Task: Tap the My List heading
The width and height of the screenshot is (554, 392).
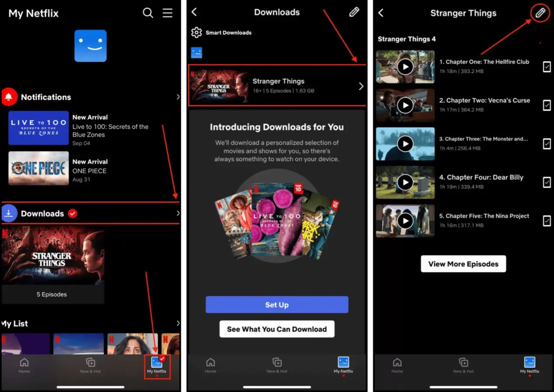Action: pyautogui.click(x=15, y=324)
